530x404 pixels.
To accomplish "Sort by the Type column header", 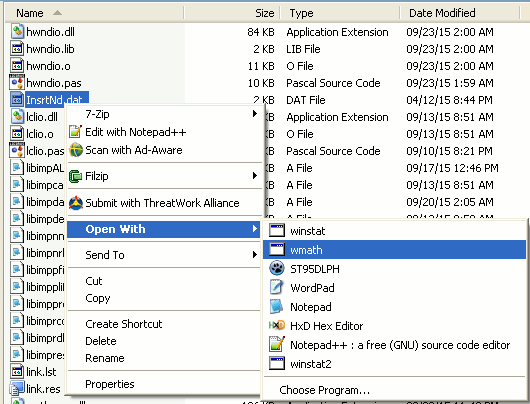I will pyautogui.click(x=340, y=13).
